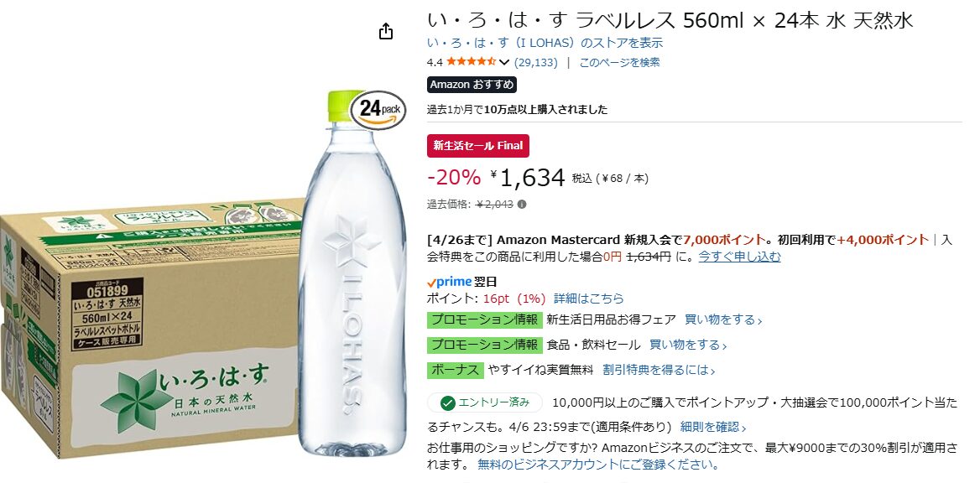The width and height of the screenshot is (980, 483).
Task: Open '細則を確認' terms link
Action: coord(712,427)
